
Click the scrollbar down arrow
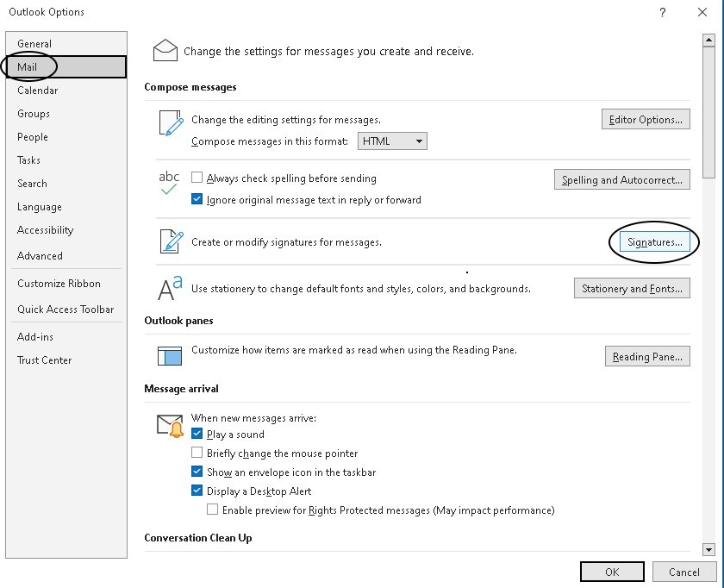(x=708, y=549)
